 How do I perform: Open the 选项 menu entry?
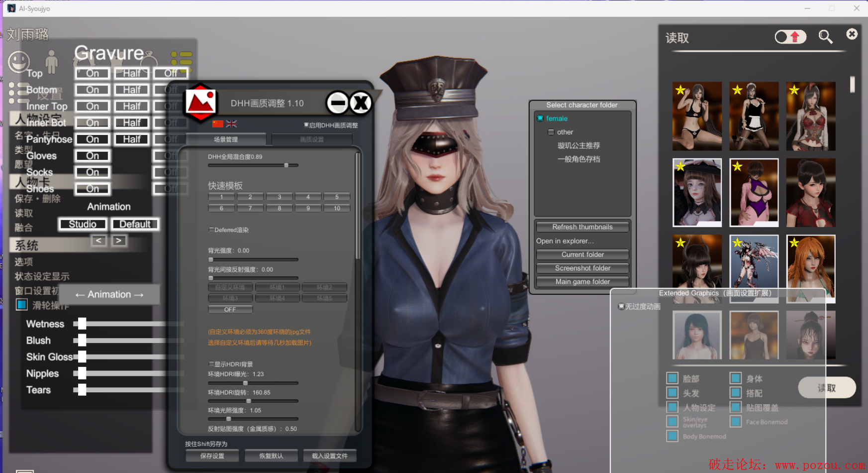click(24, 262)
